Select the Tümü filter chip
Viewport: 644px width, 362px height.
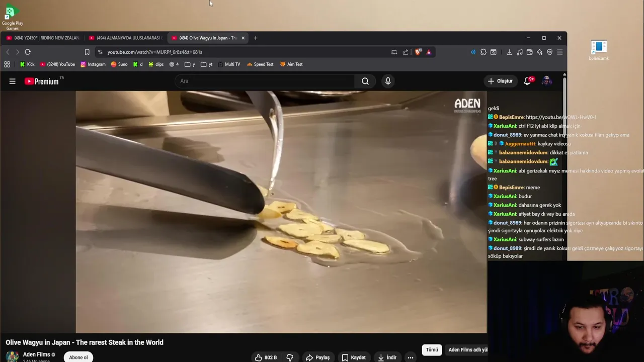click(432, 350)
